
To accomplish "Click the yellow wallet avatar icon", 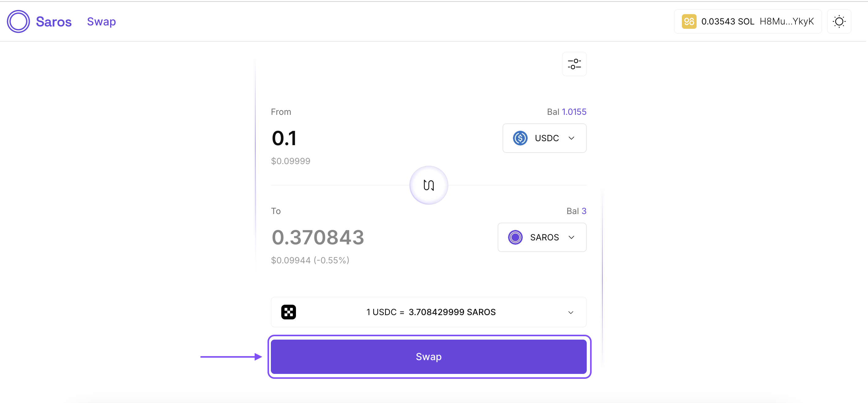I will point(689,21).
